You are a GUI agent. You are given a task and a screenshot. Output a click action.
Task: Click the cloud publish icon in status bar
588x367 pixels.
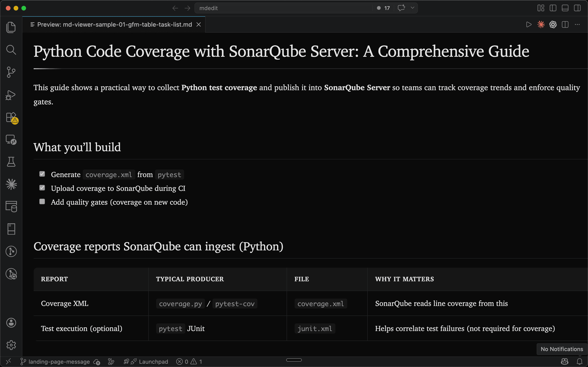tap(97, 362)
